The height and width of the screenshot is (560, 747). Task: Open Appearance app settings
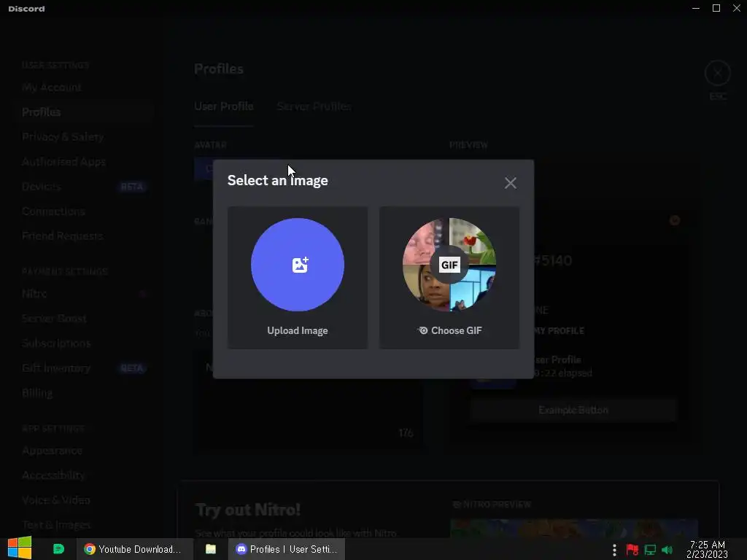[53, 451]
